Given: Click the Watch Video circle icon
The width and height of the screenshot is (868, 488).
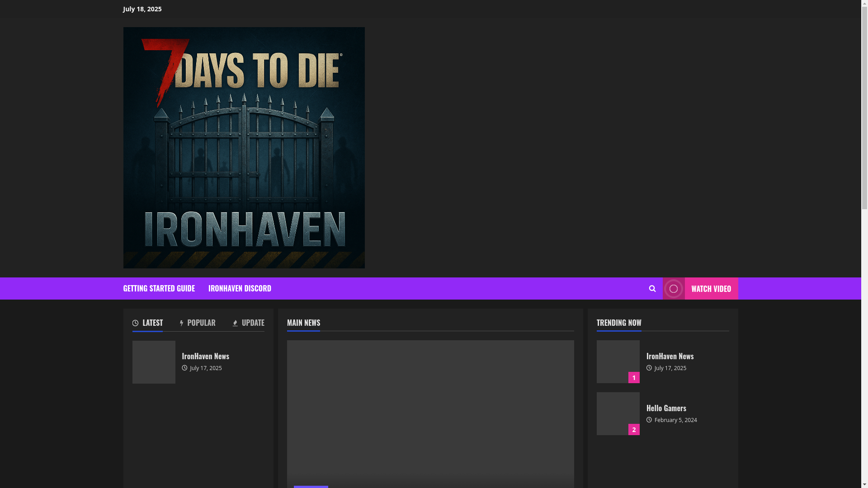Looking at the screenshot, I should [674, 289].
